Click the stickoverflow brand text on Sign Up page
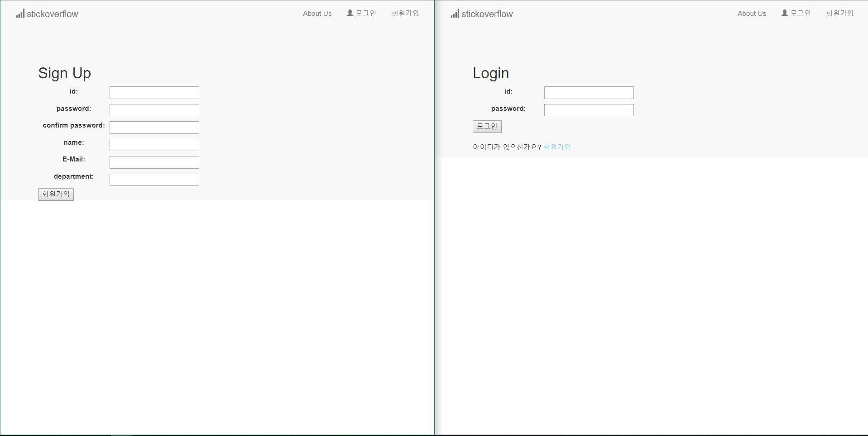The image size is (868, 436). 53,14
